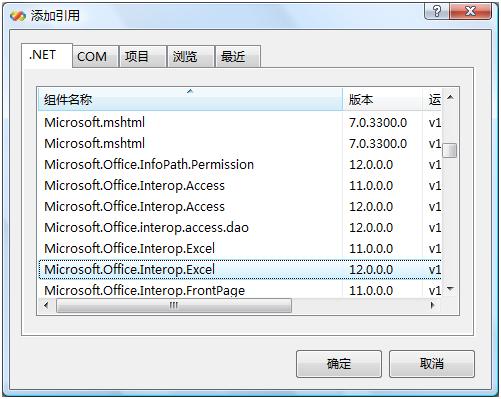Click the list scroll down arrow
Viewport: 501px width, 399px height.
click(450, 289)
